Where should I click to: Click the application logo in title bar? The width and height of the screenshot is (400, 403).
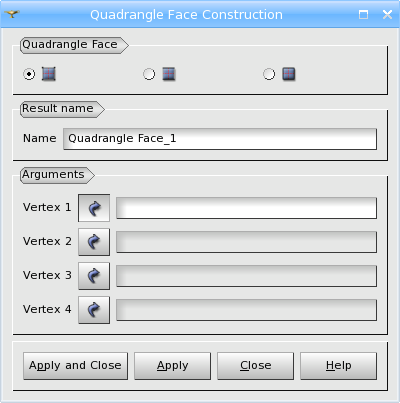[x=12, y=14]
